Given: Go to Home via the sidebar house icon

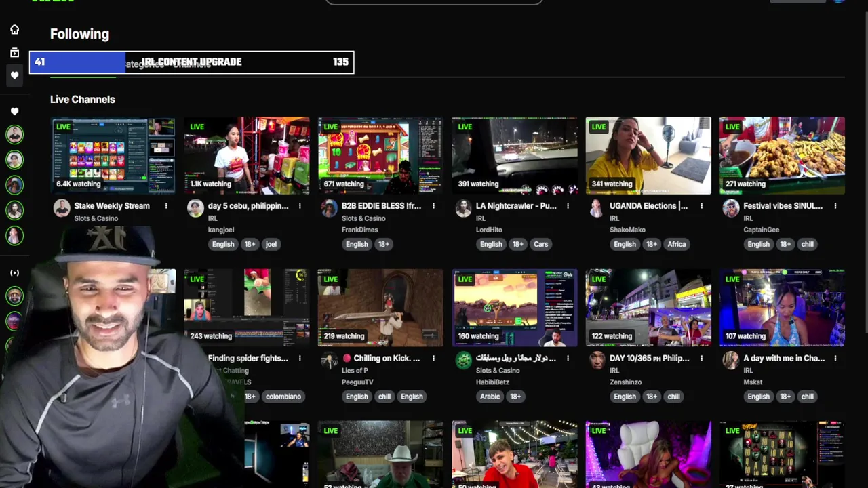Looking at the screenshot, I should [14, 29].
